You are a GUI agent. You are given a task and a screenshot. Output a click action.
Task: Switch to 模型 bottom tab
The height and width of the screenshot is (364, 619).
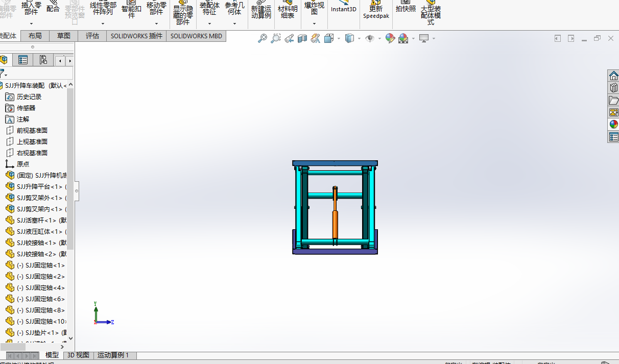(52, 355)
